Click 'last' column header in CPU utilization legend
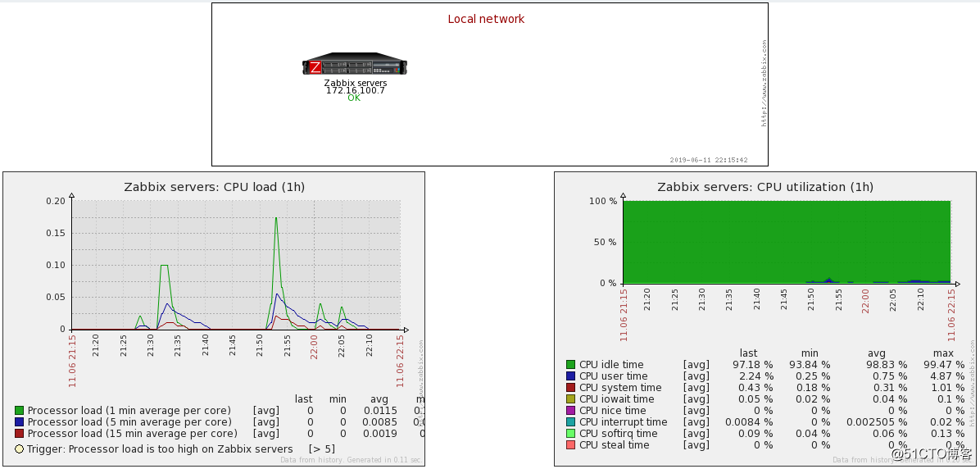The image size is (980, 469). point(748,353)
